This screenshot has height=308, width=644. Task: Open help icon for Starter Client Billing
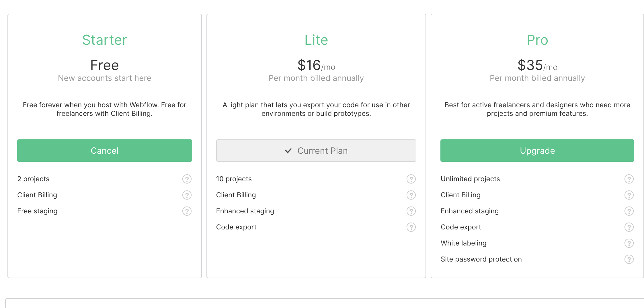click(x=187, y=195)
